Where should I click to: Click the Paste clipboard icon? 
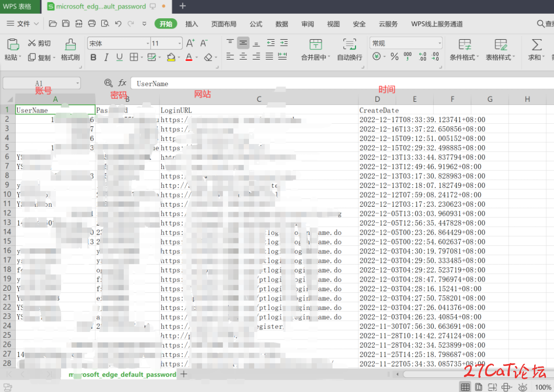coord(13,44)
